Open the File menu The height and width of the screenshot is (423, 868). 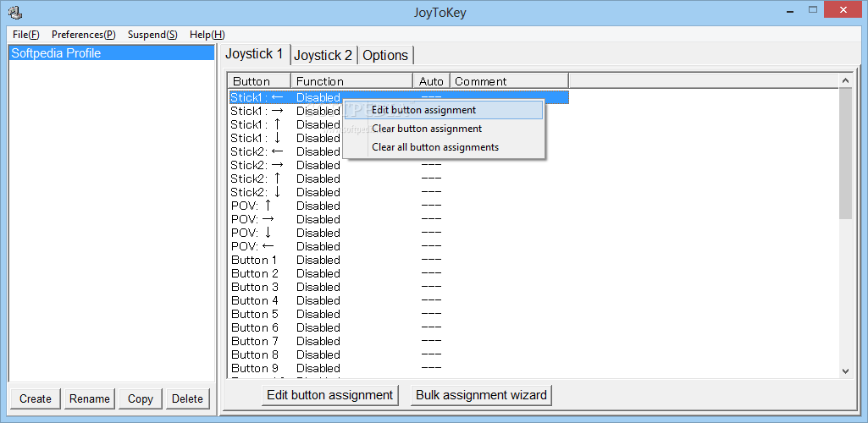pos(25,35)
